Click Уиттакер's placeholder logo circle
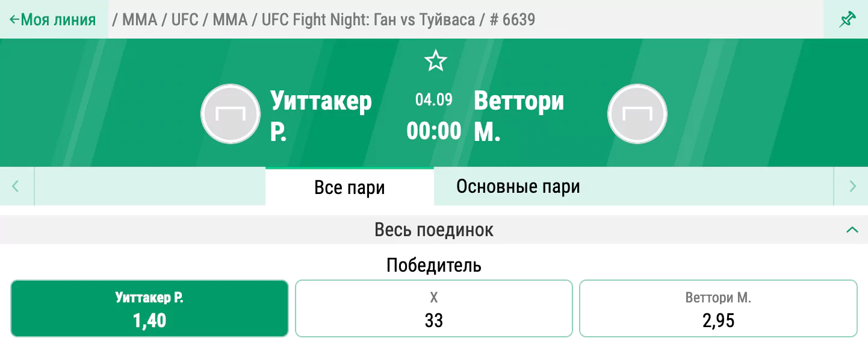The image size is (868, 347). (231, 114)
